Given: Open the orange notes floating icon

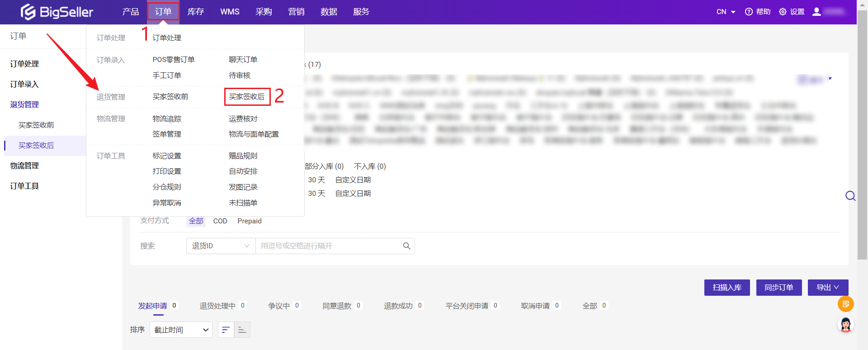Looking at the screenshot, I should point(845,304).
